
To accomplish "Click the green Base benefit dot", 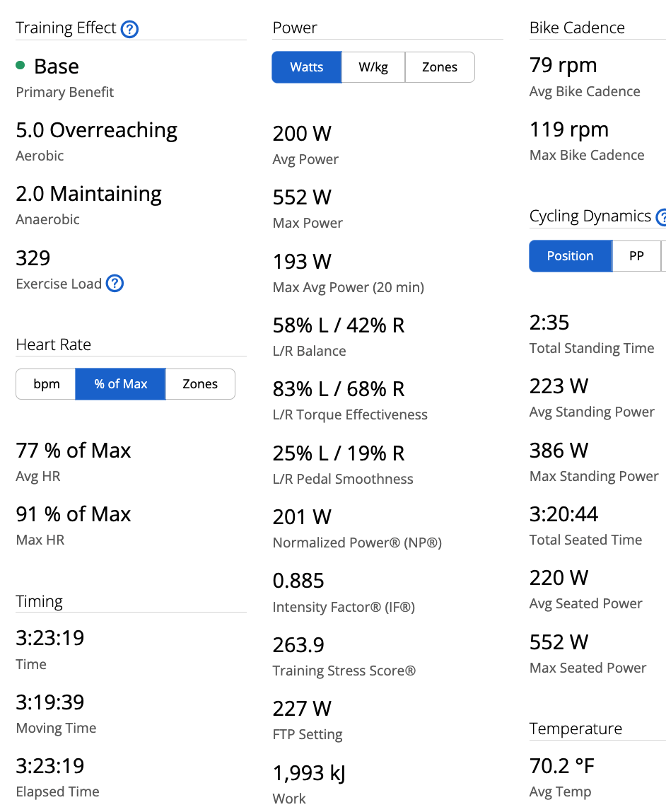I will [21, 66].
